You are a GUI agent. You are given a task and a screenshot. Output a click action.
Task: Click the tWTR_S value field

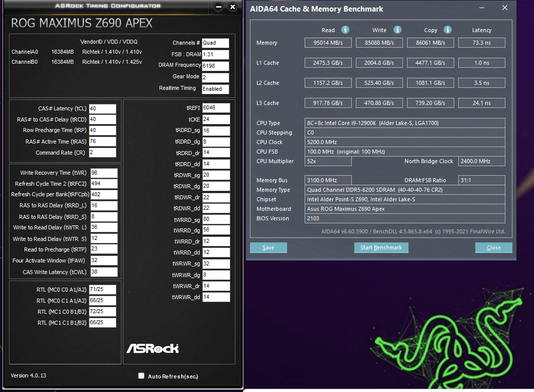104,238
